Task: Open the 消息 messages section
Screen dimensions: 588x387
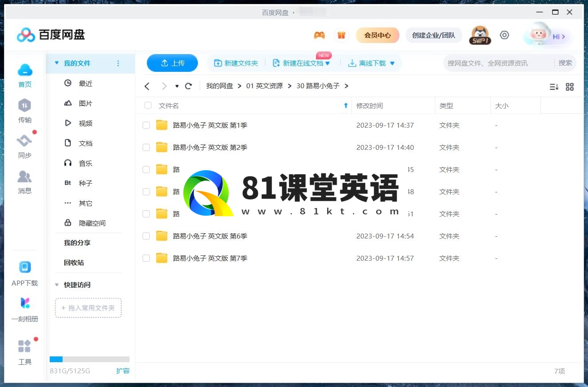Action: (x=25, y=182)
